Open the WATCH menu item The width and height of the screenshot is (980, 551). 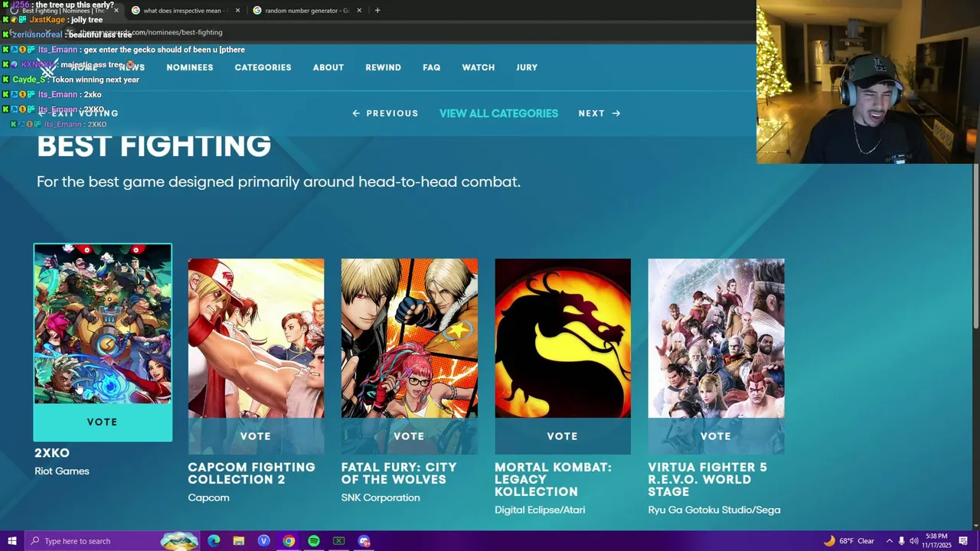point(478,67)
